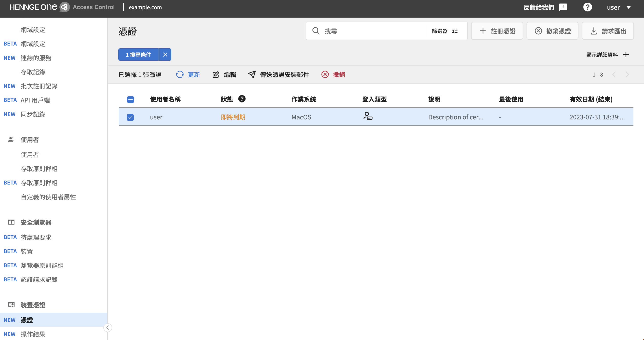
Task: Expand Show details (顯示詳細資料) plus
Action: point(607,55)
